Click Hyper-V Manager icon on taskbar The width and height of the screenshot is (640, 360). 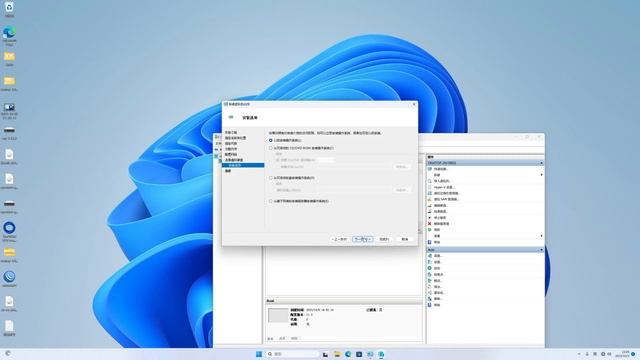pyautogui.click(x=381, y=354)
